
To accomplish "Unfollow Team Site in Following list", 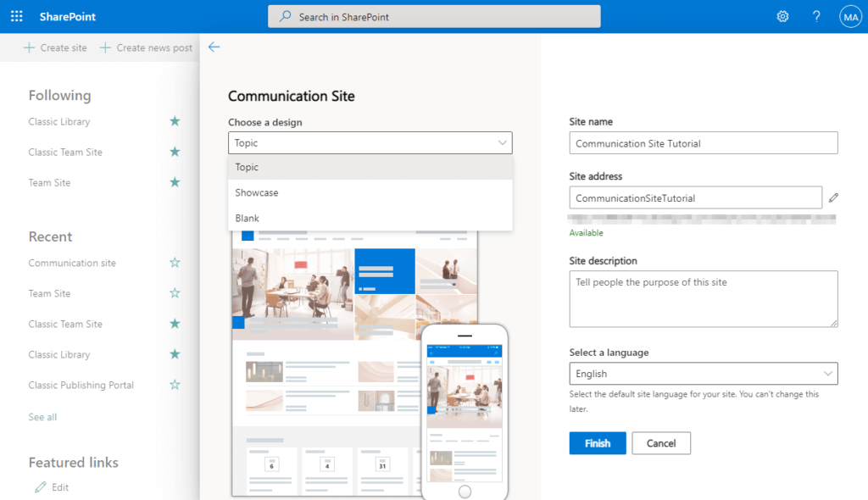I will [175, 182].
